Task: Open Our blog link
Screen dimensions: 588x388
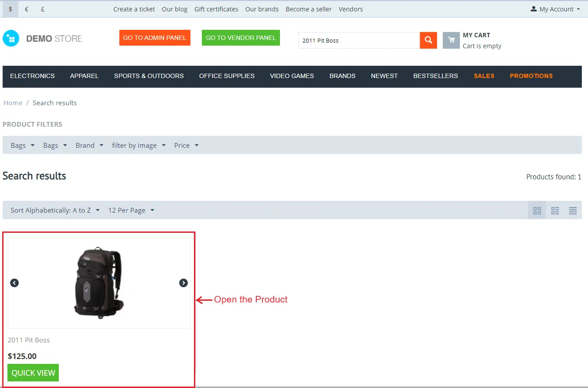Action: pos(175,9)
